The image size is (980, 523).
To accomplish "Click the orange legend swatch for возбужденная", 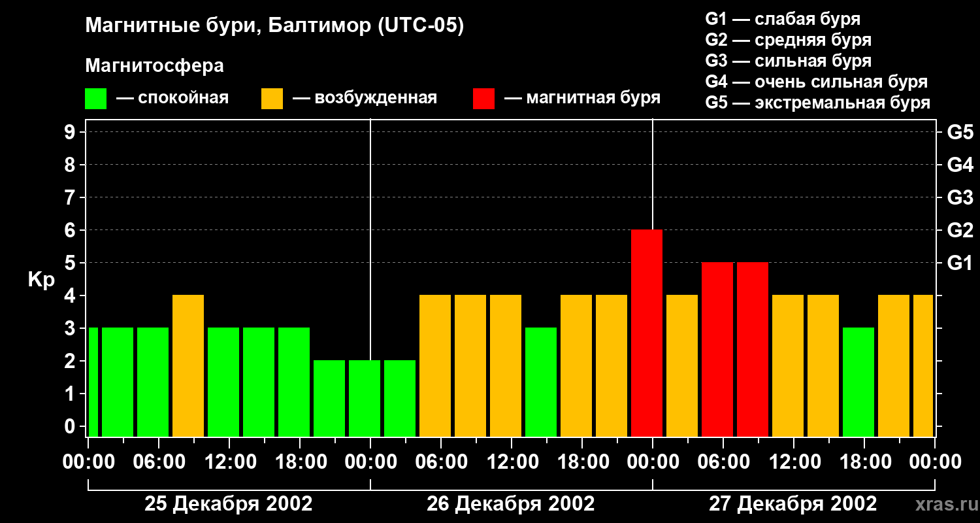I will click(272, 99).
